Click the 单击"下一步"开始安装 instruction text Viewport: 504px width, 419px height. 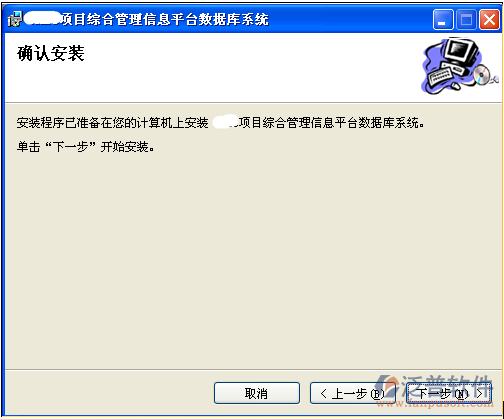(85, 147)
